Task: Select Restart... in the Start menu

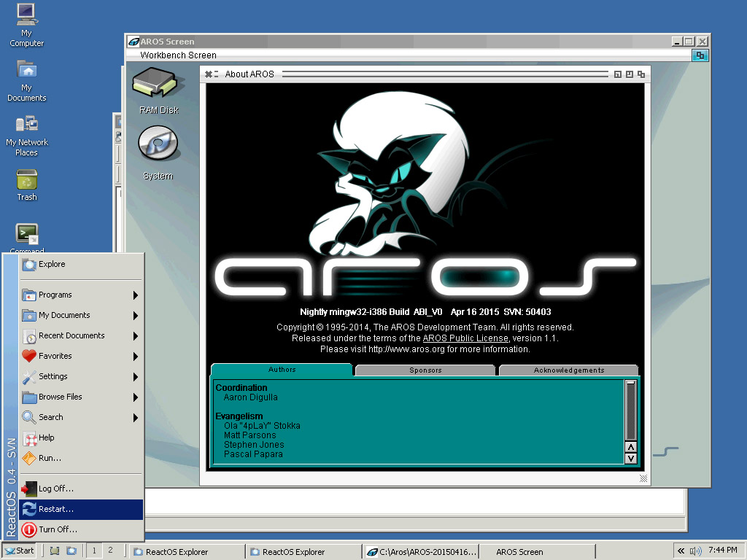Action: 82,510
